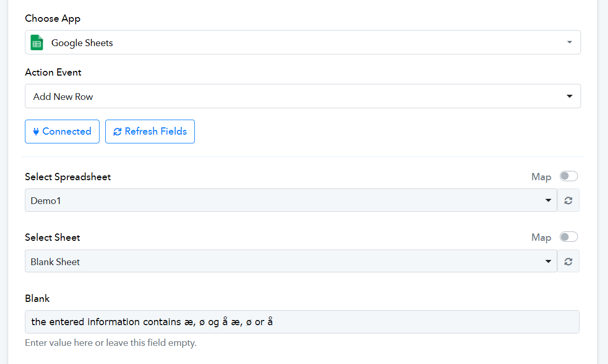The height and width of the screenshot is (364, 608).
Task: Open the Action Event dropdown arrow
Action: pyautogui.click(x=569, y=96)
